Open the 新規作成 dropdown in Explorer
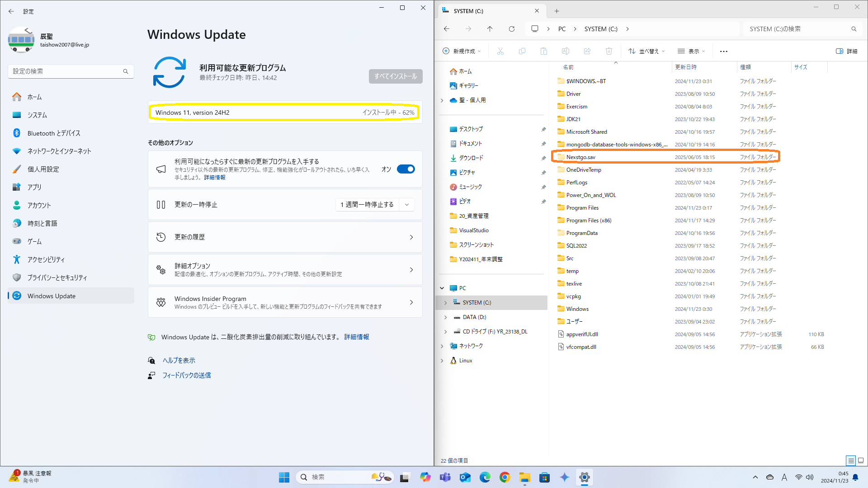868x488 pixels. pos(462,51)
